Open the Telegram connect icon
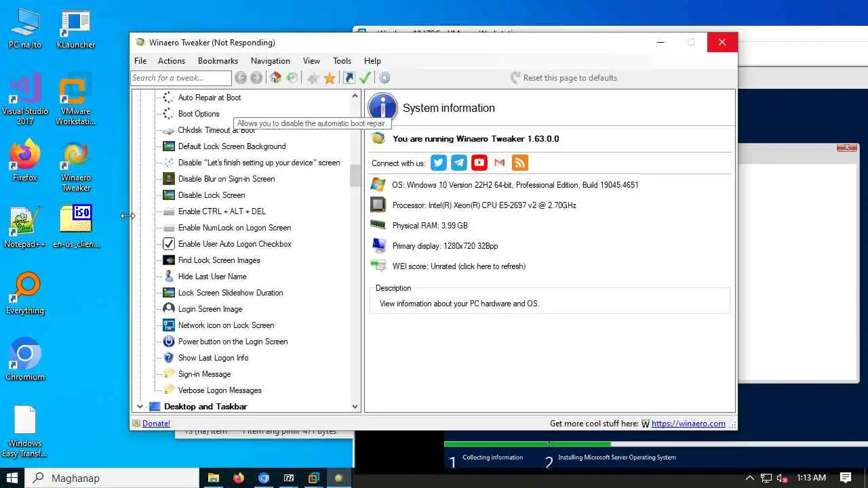868x488 pixels. point(459,163)
